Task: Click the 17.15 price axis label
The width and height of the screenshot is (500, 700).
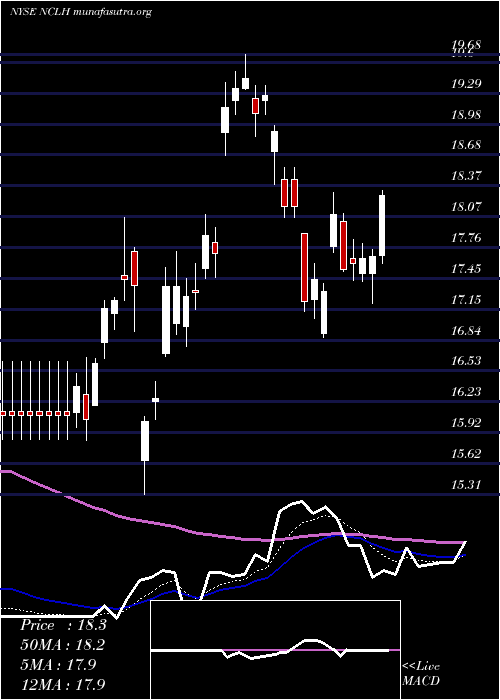Action: (x=466, y=299)
